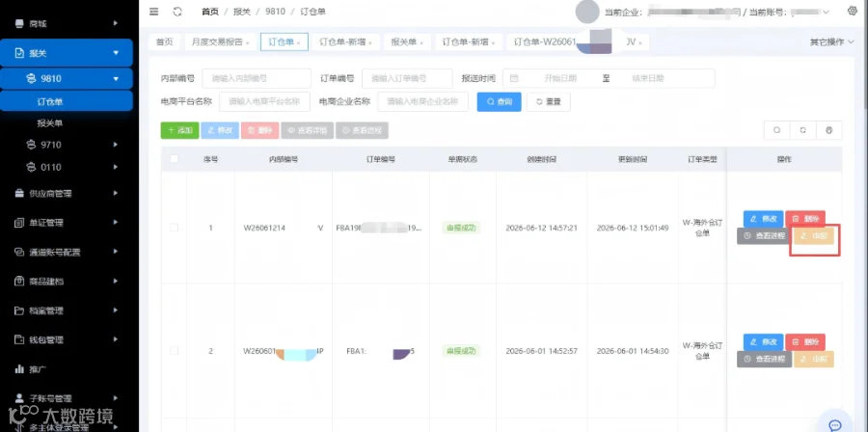Check the checkbox for row W26061214

[x=175, y=228]
